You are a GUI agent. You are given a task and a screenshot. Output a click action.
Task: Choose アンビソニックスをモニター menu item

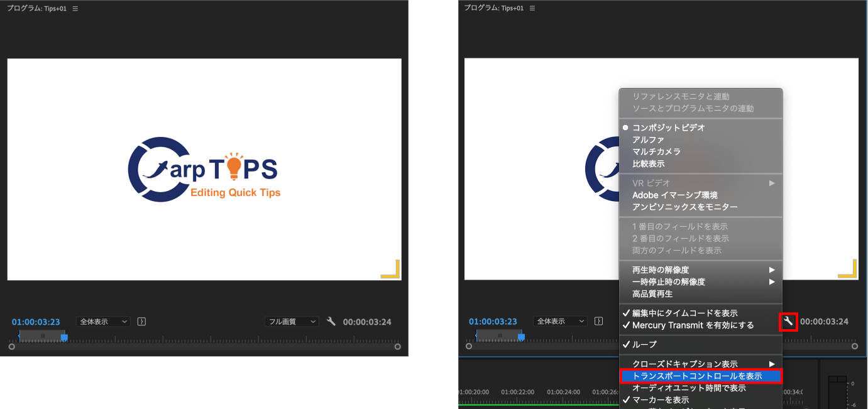[701, 207]
